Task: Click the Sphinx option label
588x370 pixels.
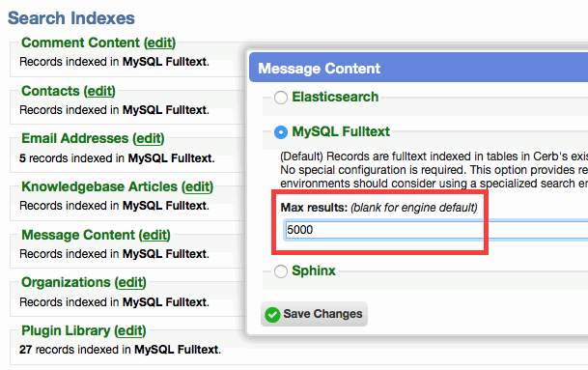Action: click(314, 270)
